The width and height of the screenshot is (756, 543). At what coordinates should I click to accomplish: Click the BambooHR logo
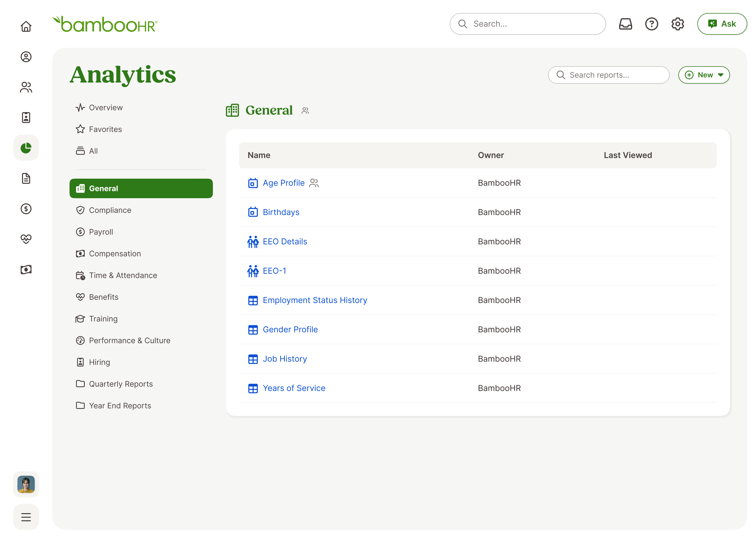pyautogui.click(x=105, y=24)
